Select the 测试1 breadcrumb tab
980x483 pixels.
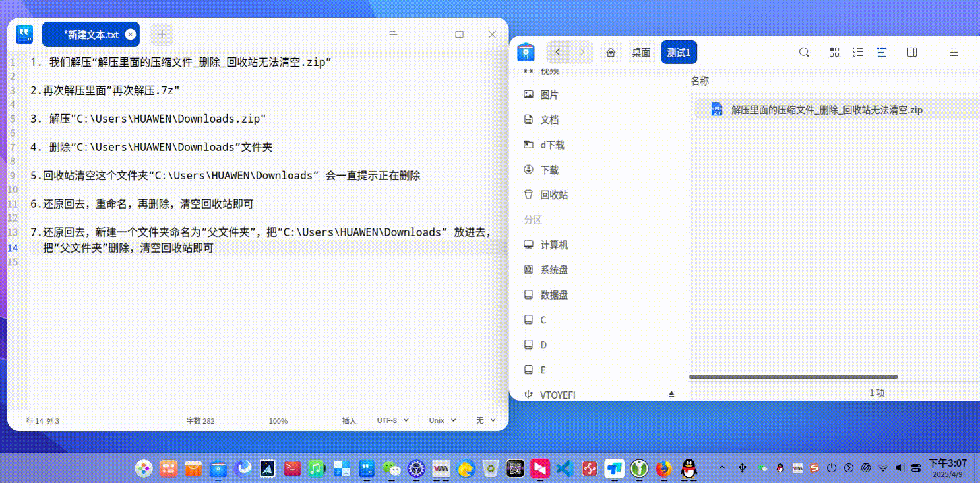(x=679, y=52)
